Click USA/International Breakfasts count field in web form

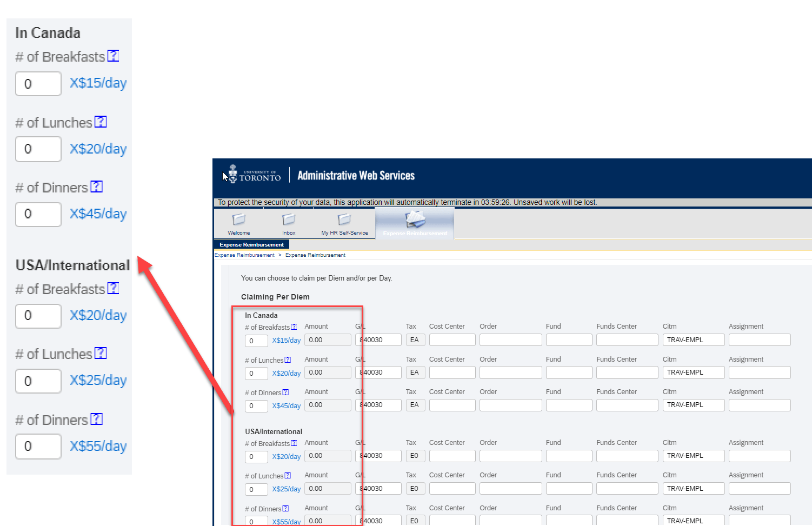point(256,456)
